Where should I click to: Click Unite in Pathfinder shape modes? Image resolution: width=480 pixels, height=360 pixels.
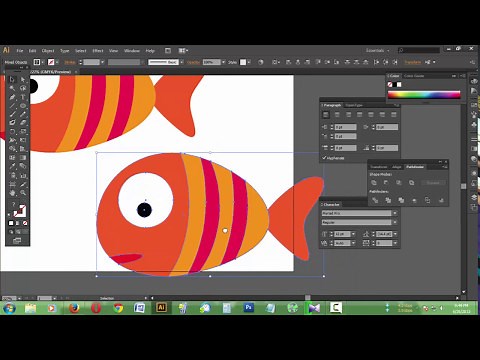[374, 183]
